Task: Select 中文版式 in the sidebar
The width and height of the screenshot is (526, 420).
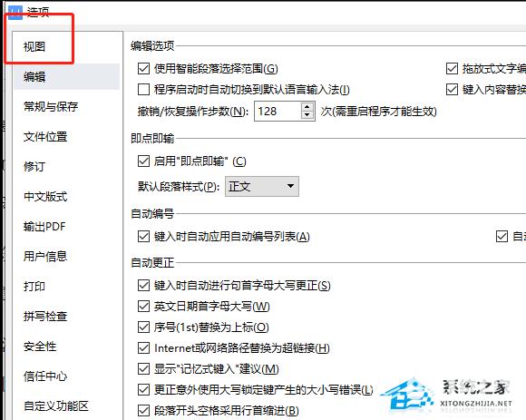Action: coord(45,196)
